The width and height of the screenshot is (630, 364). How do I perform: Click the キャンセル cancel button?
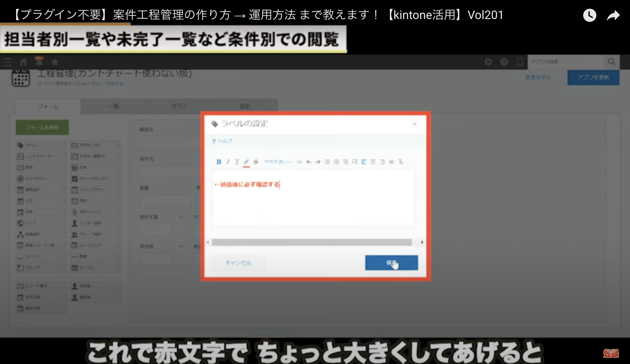pos(238,262)
